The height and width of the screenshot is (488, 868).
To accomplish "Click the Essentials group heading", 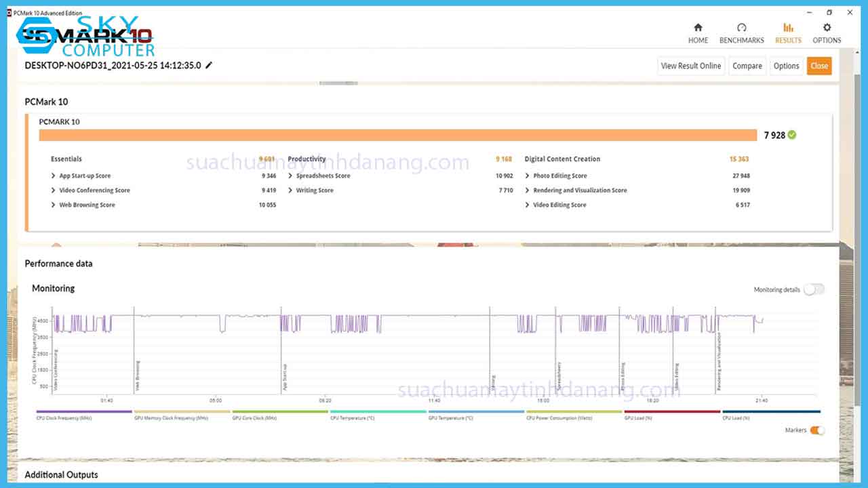I will tap(66, 159).
